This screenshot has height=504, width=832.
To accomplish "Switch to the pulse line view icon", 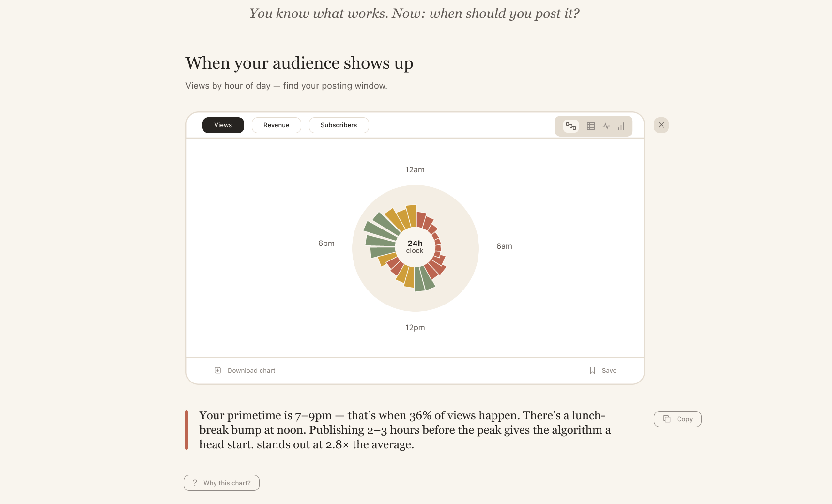I will click(606, 126).
